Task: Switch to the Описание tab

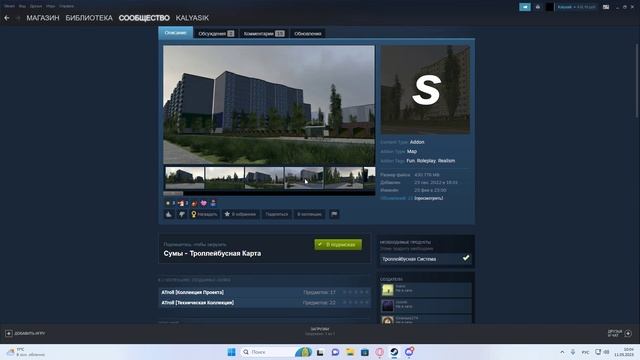Action: pyautogui.click(x=176, y=33)
